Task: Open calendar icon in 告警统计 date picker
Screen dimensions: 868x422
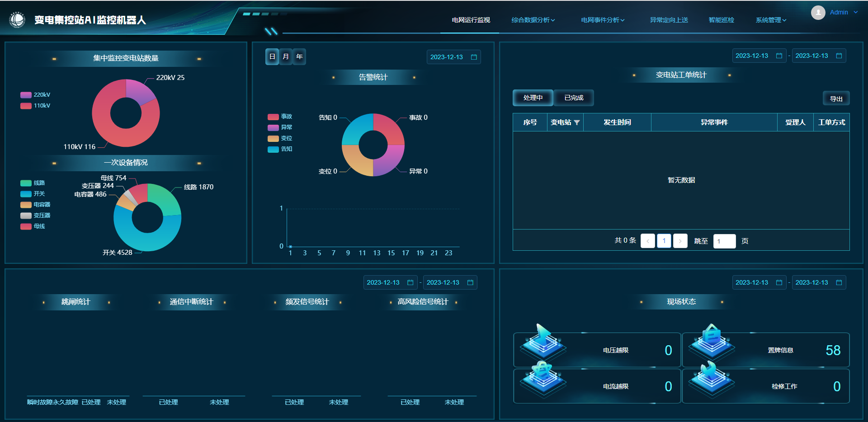Action: pyautogui.click(x=474, y=57)
